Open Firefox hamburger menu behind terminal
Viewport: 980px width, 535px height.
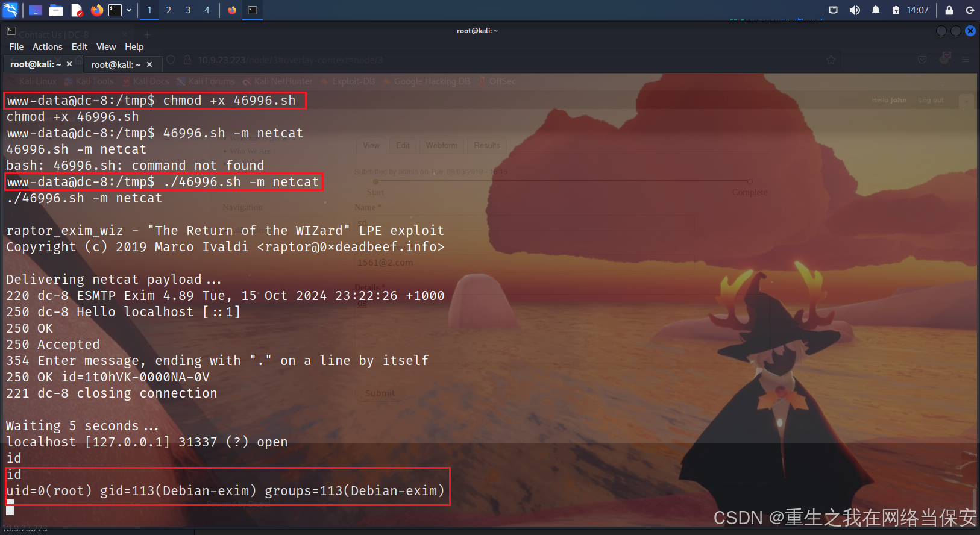tap(966, 60)
